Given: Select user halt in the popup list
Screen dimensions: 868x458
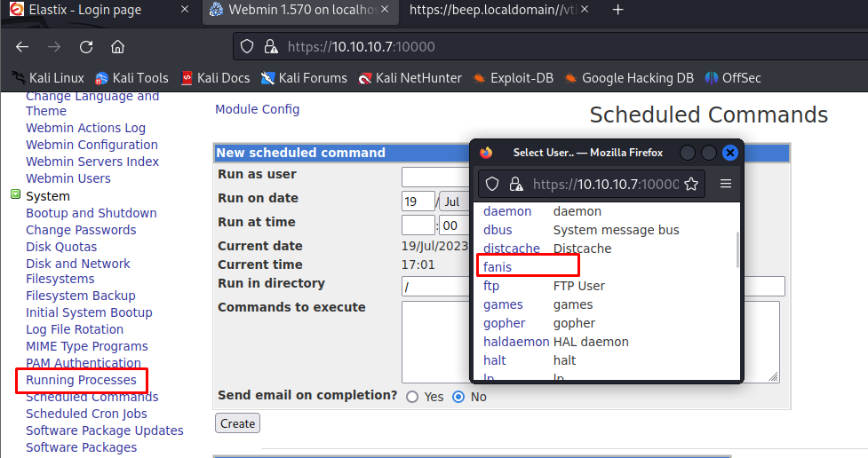Looking at the screenshot, I should tap(494, 360).
